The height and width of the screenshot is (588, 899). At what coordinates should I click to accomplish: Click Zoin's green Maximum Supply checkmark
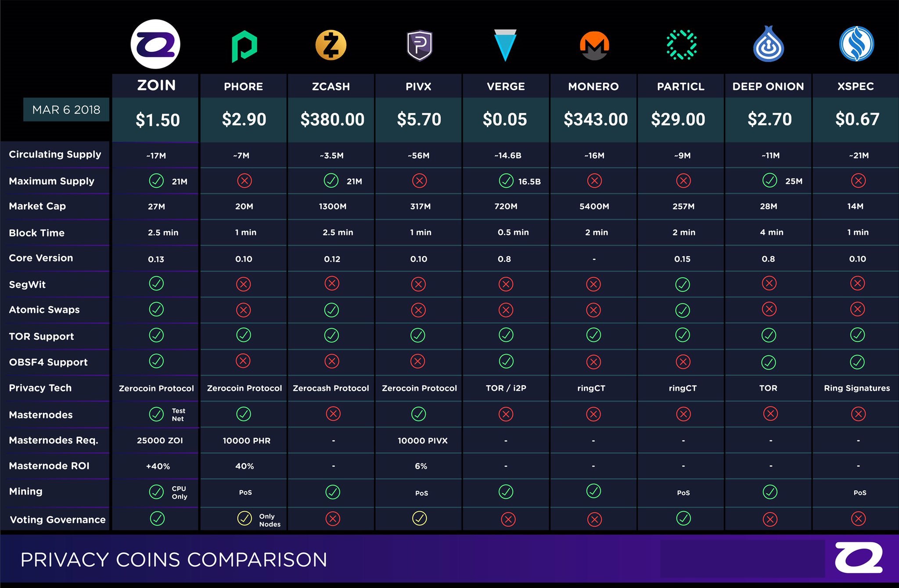[156, 181]
